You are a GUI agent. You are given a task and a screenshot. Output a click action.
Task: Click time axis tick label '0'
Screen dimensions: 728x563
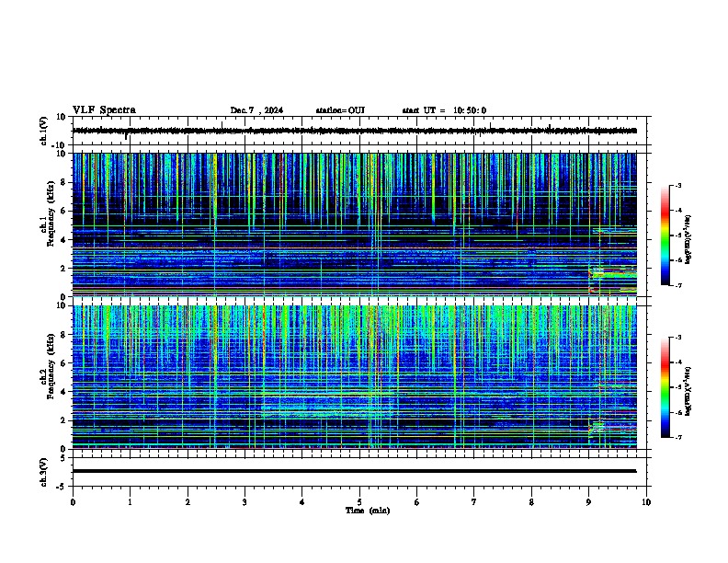73,502
